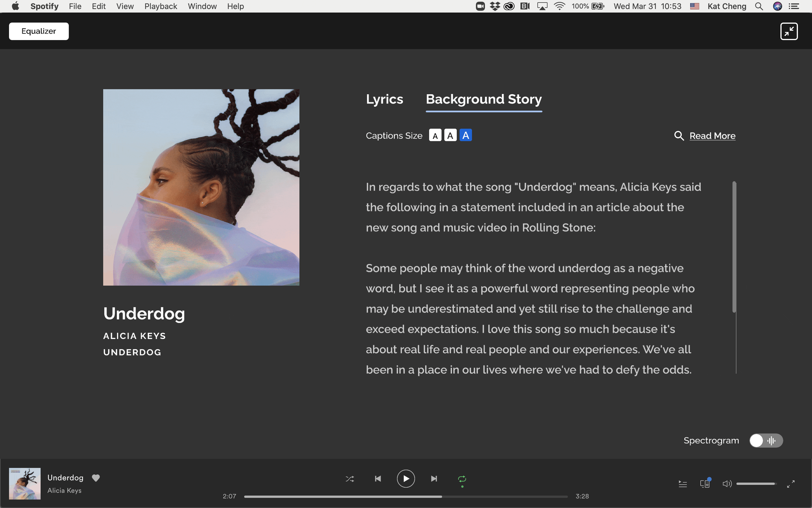Click the Captions Size label
Screen dimensions: 812x508
point(394,136)
